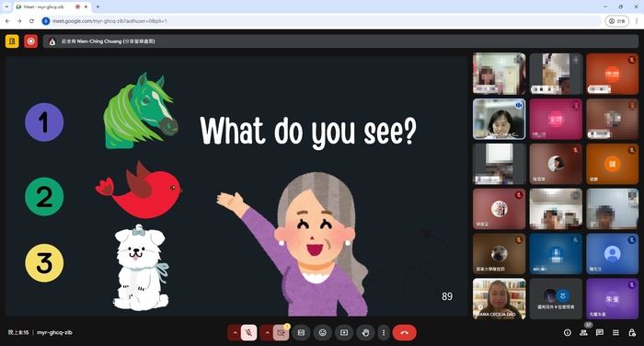Open the activities grid icon

coord(615,332)
